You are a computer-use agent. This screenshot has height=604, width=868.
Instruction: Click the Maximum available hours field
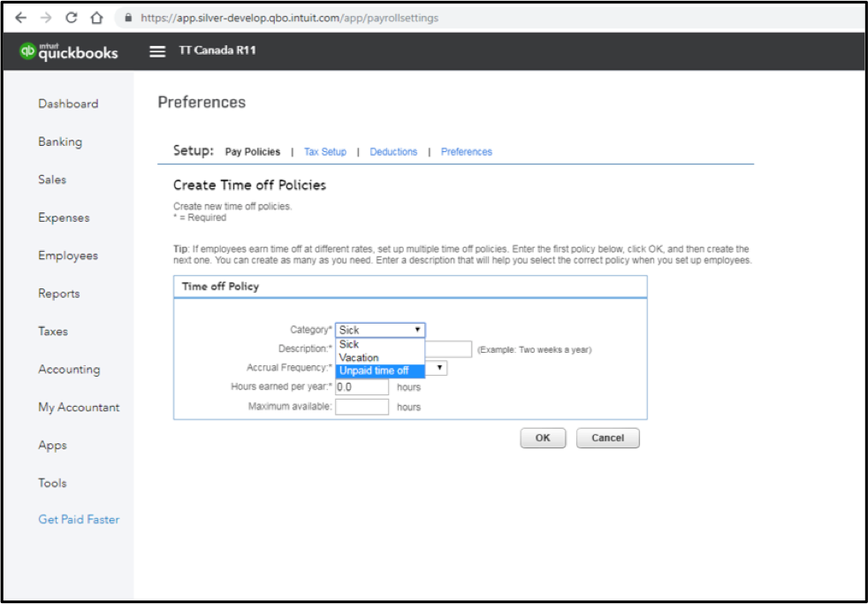coord(362,407)
